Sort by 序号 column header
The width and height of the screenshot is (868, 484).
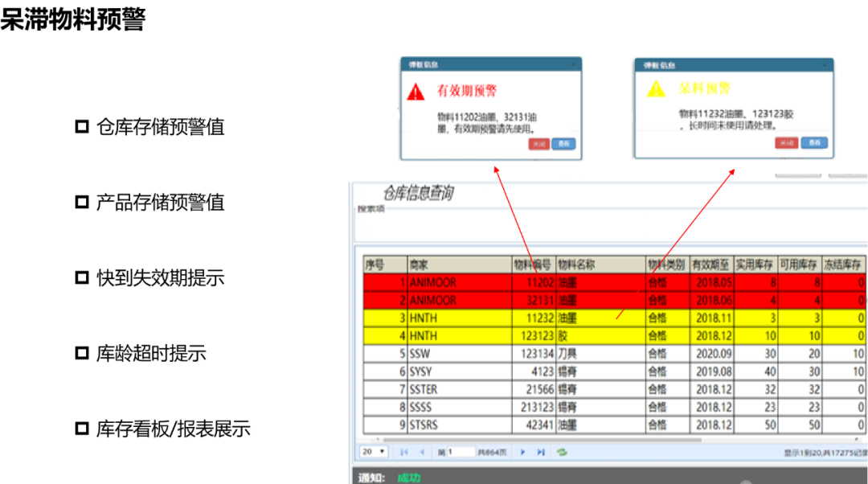pos(385,265)
